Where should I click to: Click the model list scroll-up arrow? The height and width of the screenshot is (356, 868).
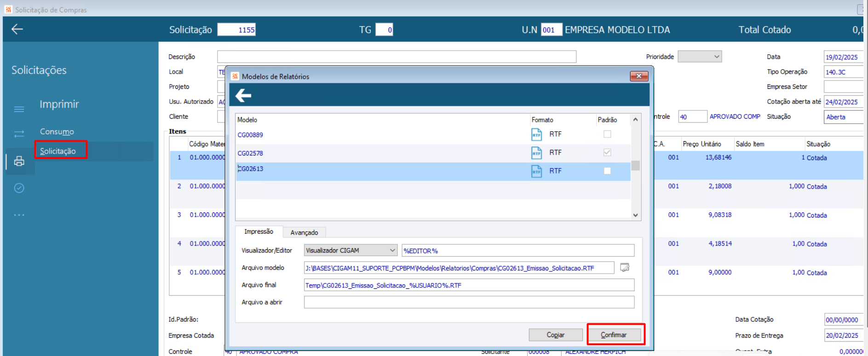(x=635, y=120)
